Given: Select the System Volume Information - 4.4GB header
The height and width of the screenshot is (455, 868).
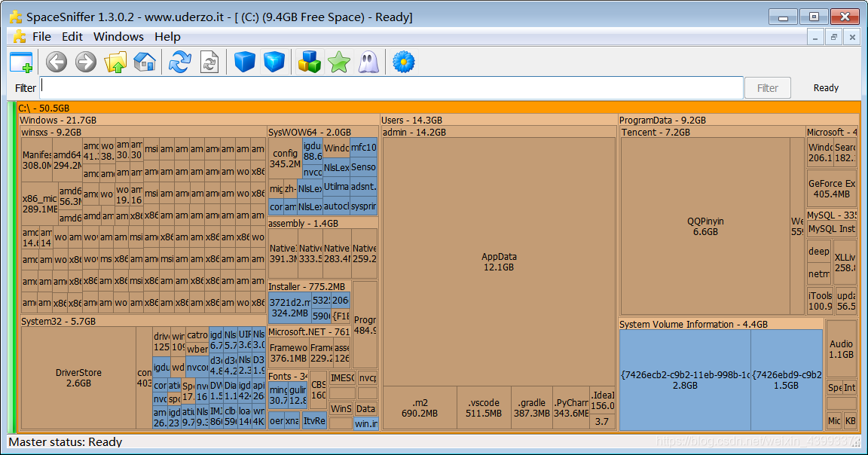Looking at the screenshot, I should (x=721, y=325).
